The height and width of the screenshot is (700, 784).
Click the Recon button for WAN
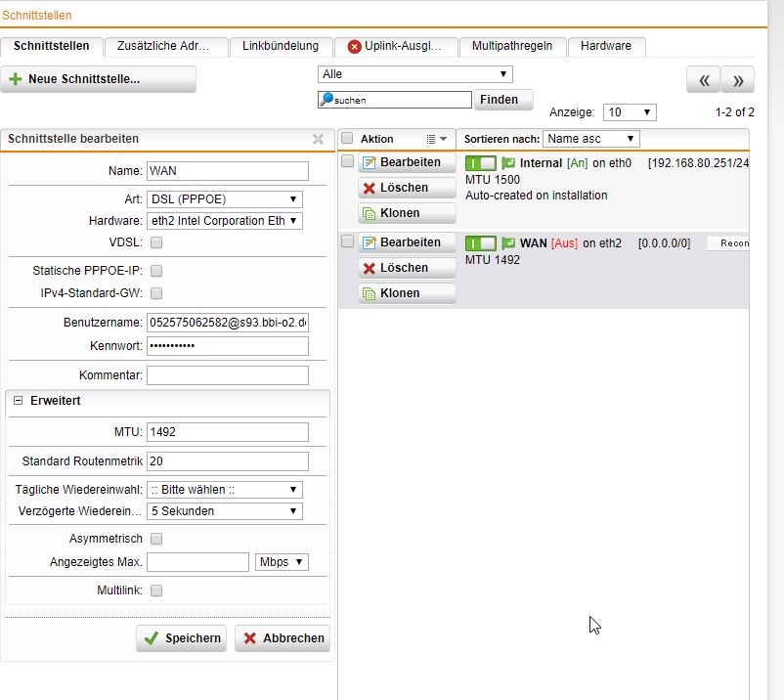(x=728, y=243)
